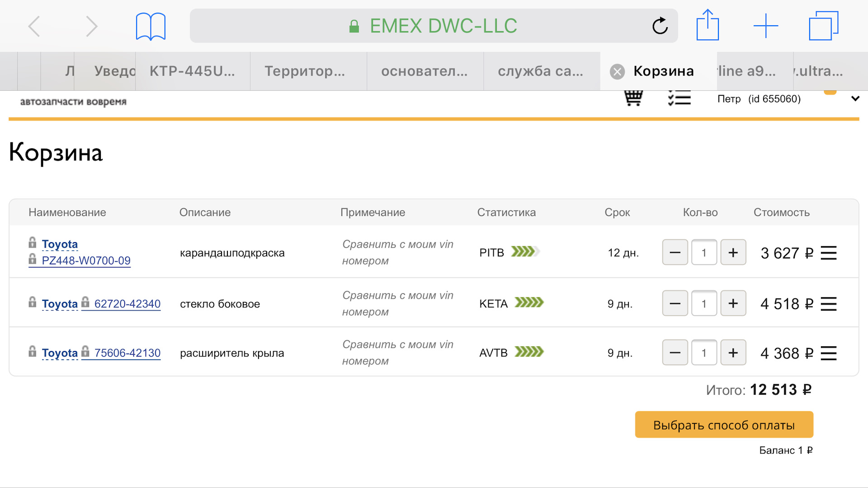Switch to the .ultra tab

click(830, 71)
